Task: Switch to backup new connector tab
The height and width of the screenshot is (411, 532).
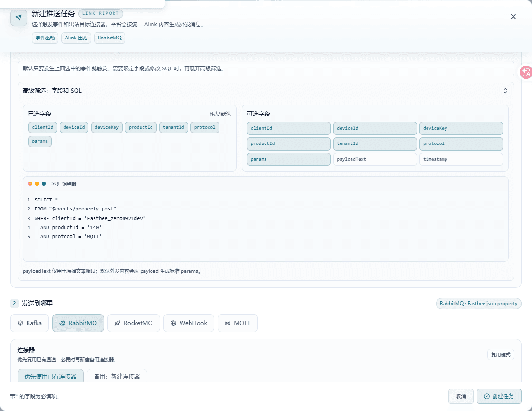Action: click(x=117, y=376)
